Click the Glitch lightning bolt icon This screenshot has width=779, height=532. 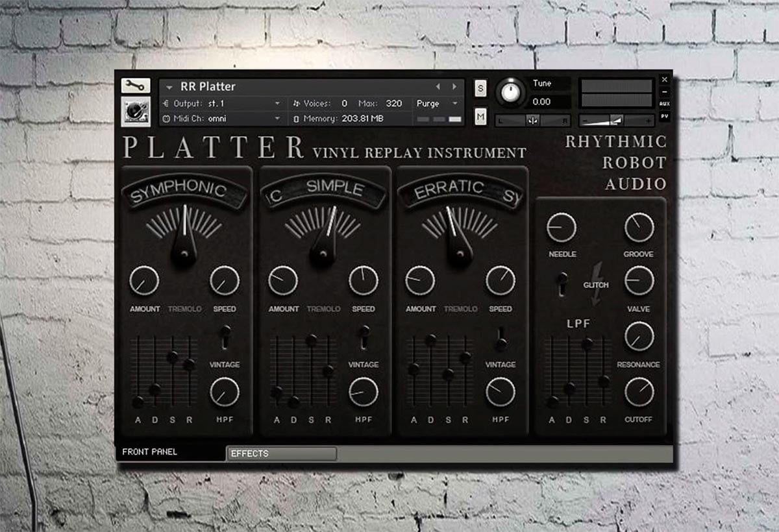tap(596, 284)
